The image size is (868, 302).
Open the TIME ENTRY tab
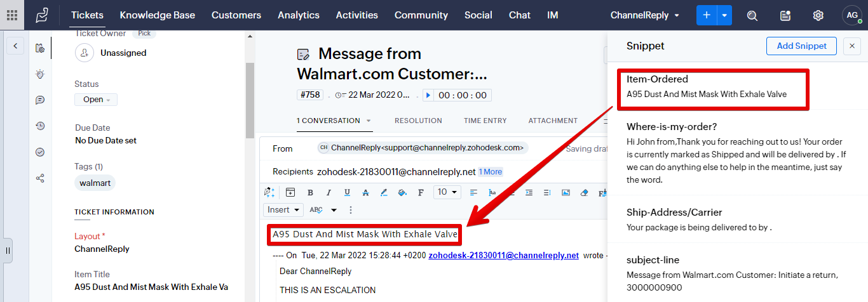pyautogui.click(x=485, y=121)
